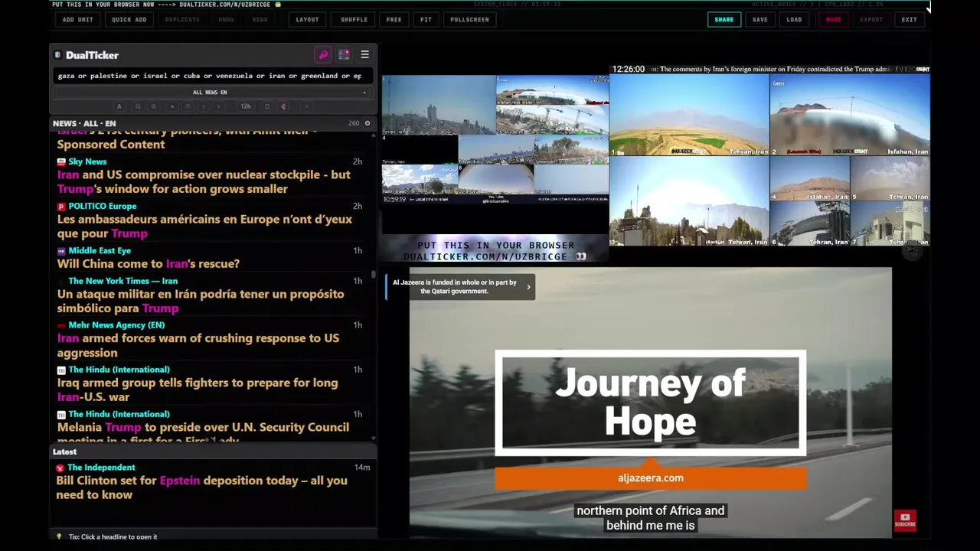Image resolution: width=980 pixels, height=551 pixels.
Task: Click the Journey of Hope video player
Action: (x=650, y=403)
